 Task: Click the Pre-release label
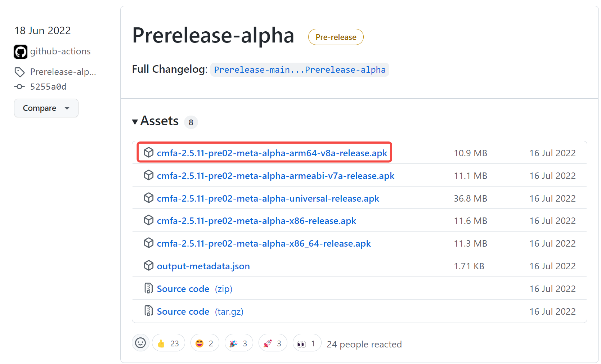point(336,37)
